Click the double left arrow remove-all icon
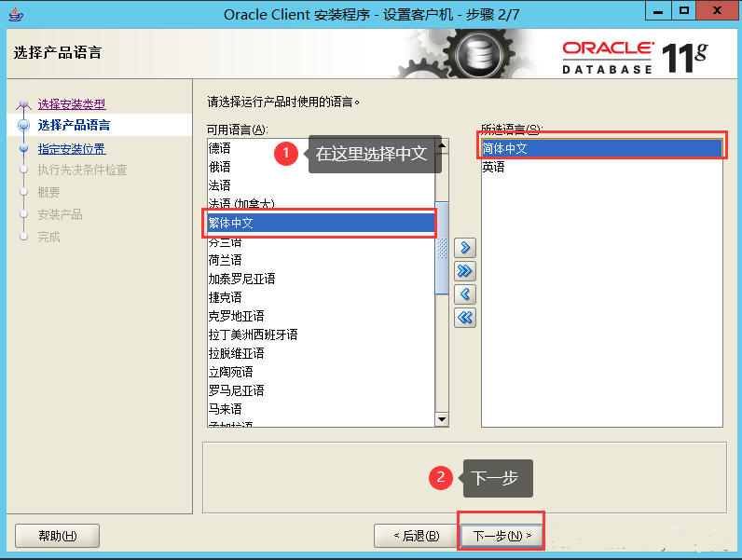Image resolution: width=742 pixels, height=560 pixels. (465, 318)
